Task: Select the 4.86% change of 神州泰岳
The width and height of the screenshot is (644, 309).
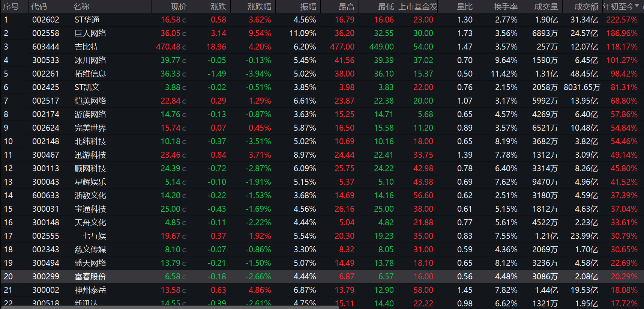Action: tap(260, 290)
